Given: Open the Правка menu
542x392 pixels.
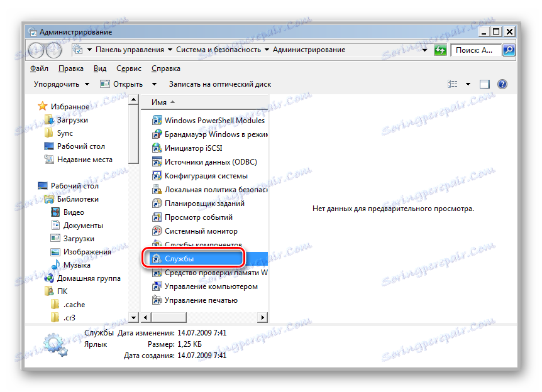Looking at the screenshot, I should point(71,68).
